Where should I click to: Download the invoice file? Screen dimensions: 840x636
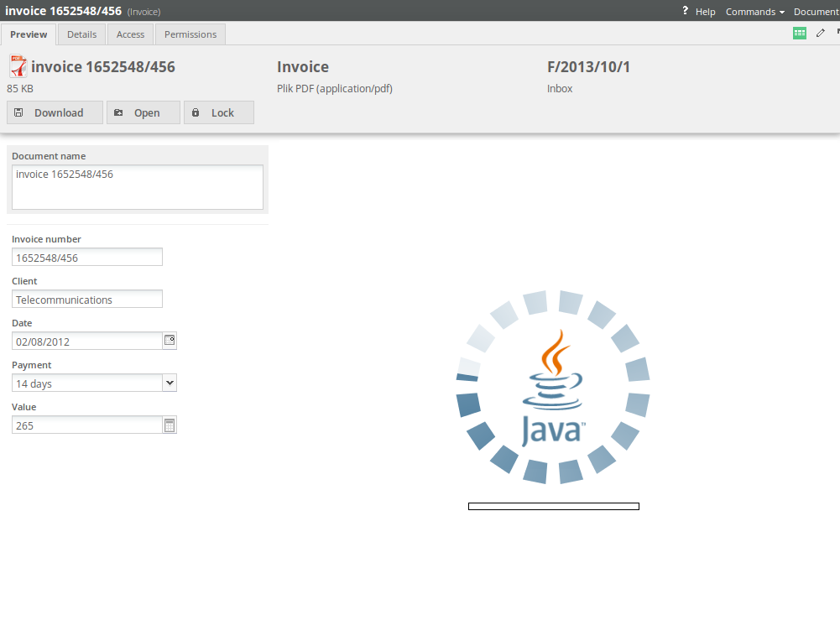click(55, 112)
